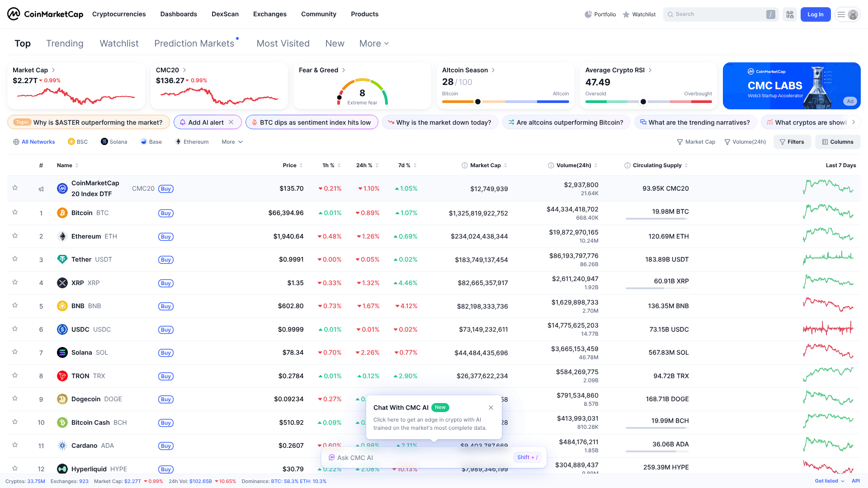Select the Ethereum network filter

(x=192, y=141)
